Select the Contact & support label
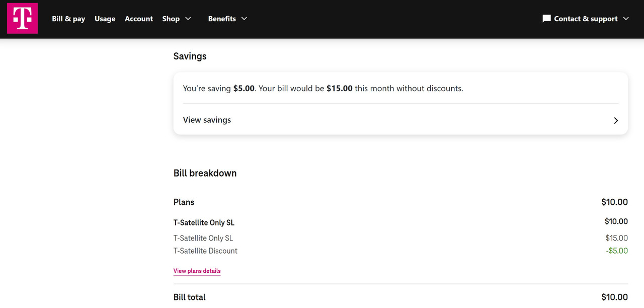 coord(586,19)
